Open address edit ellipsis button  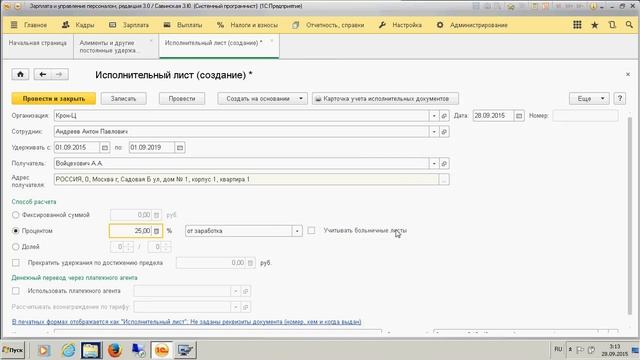444,179
